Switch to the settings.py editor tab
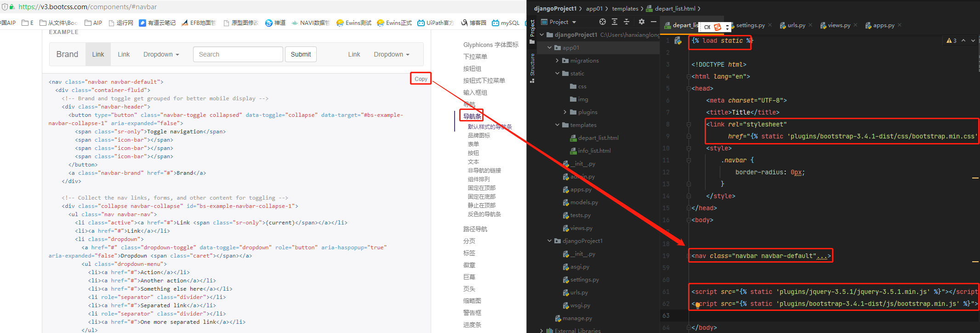The image size is (980, 333). (x=750, y=25)
